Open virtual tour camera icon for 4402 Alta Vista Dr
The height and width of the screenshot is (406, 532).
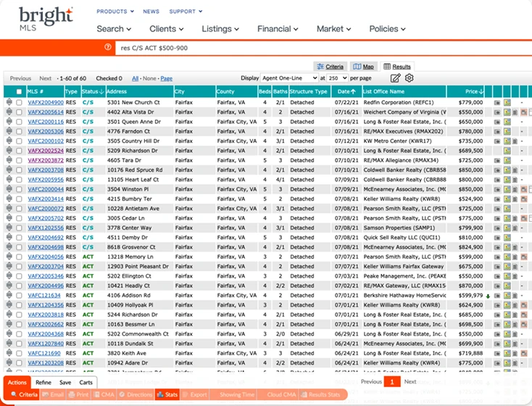(524, 112)
